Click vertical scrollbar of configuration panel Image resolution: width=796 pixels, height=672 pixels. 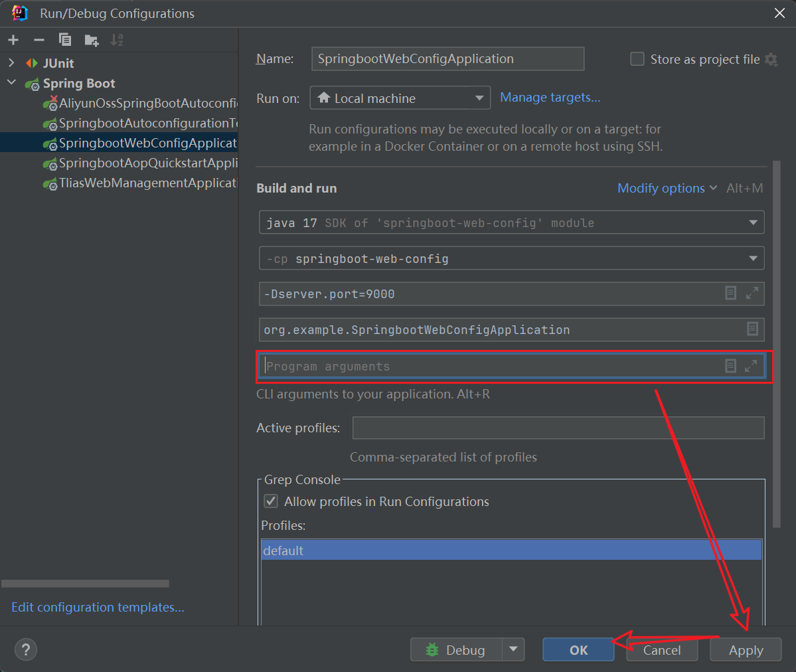(776, 345)
